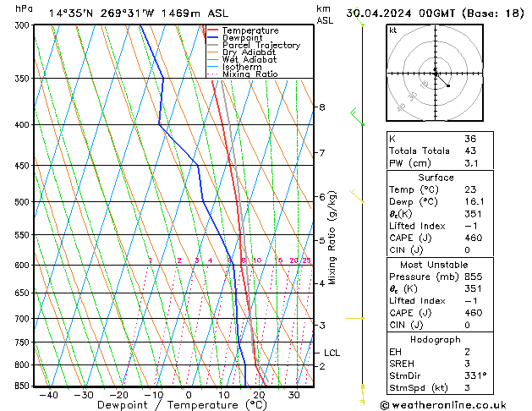Click the 450 hPa pressure label
This screenshot has width=532, height=411.
[x=24, y=166]
